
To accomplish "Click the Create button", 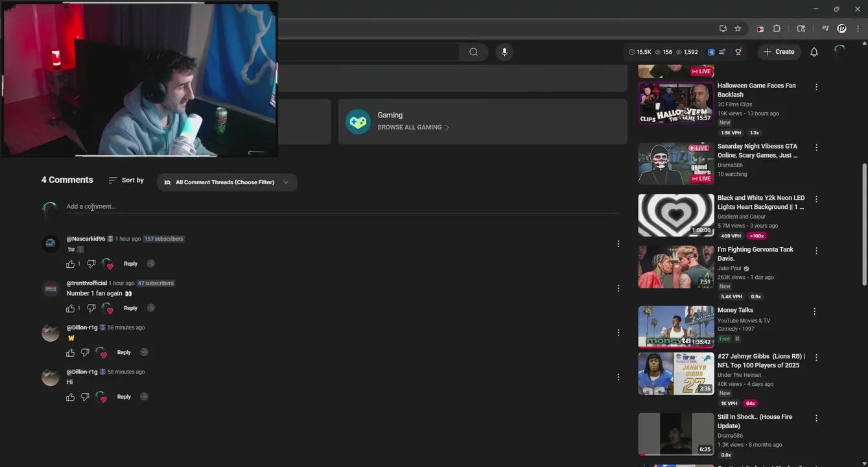I will coord(779,52).
